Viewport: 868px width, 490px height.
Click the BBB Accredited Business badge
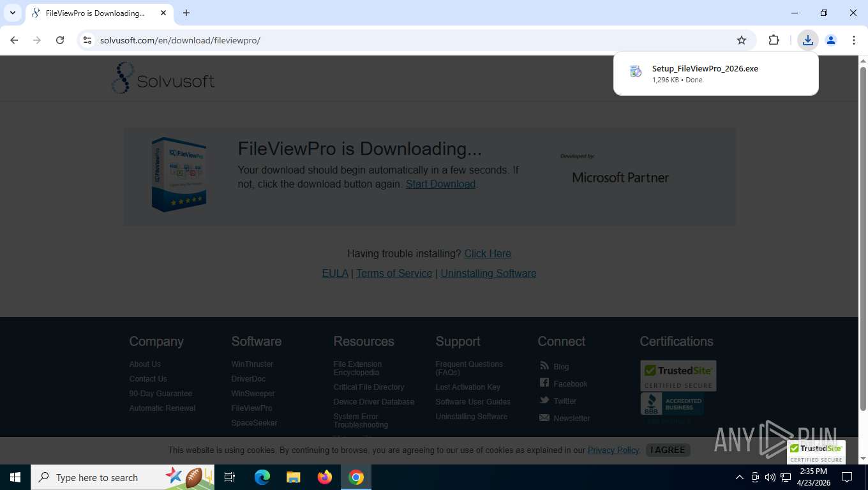coord(672,405)
